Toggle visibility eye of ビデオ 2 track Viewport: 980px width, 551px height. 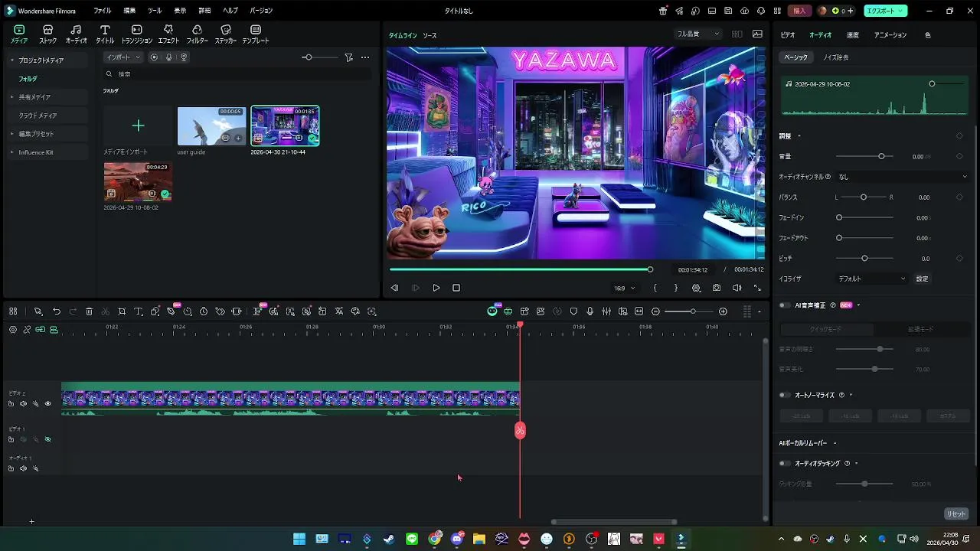tap(47, 403)
